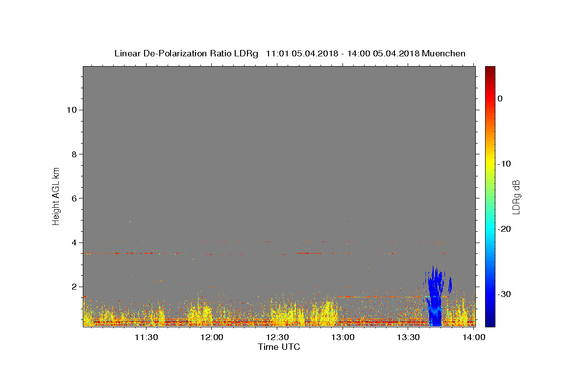
Task: Click the "Height AGL km" axis label
Action: 56,196
